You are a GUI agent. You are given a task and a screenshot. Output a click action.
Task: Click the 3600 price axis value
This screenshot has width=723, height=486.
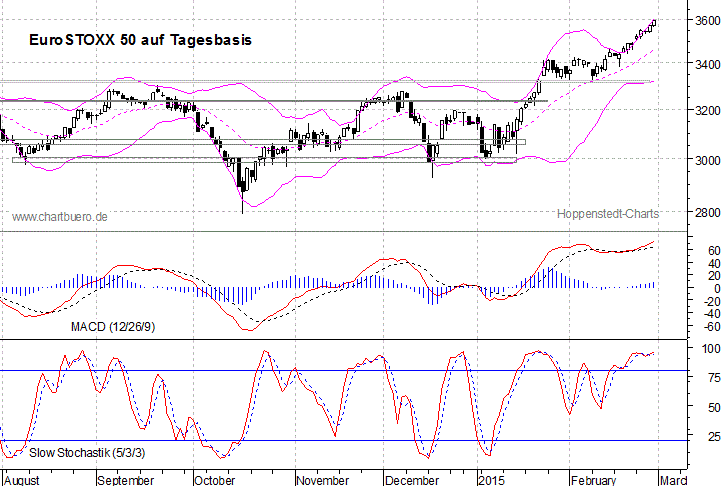707,20
